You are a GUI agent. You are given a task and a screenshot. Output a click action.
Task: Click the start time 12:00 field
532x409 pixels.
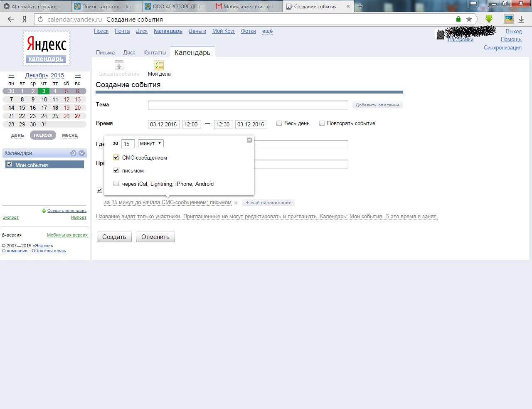192,124
